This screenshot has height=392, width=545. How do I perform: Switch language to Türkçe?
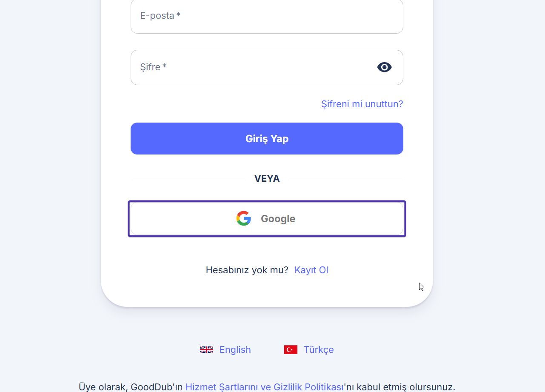pos(319,349)
